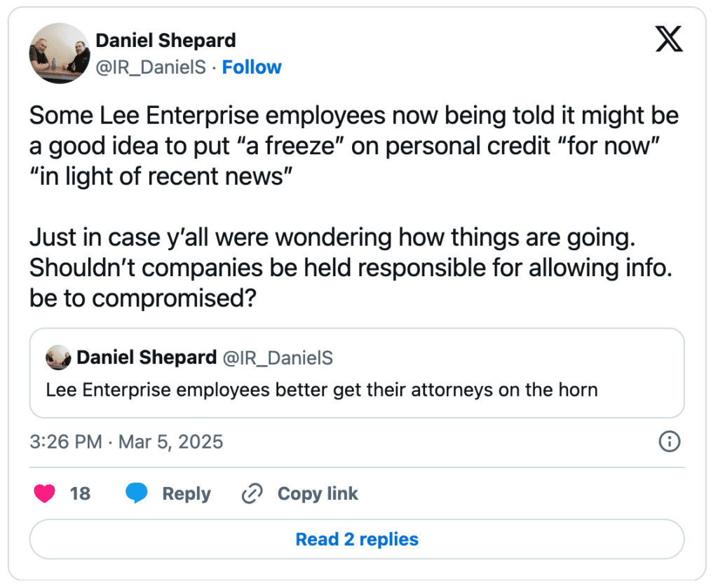Click the X logo icon

point(668,39)
